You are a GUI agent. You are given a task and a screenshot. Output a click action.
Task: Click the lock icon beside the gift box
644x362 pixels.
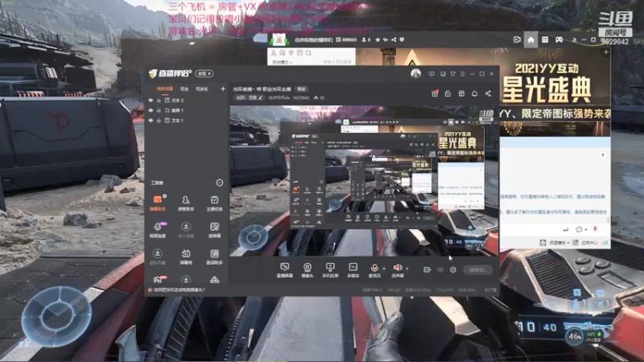pyautogui.click(x=448, y=93)
